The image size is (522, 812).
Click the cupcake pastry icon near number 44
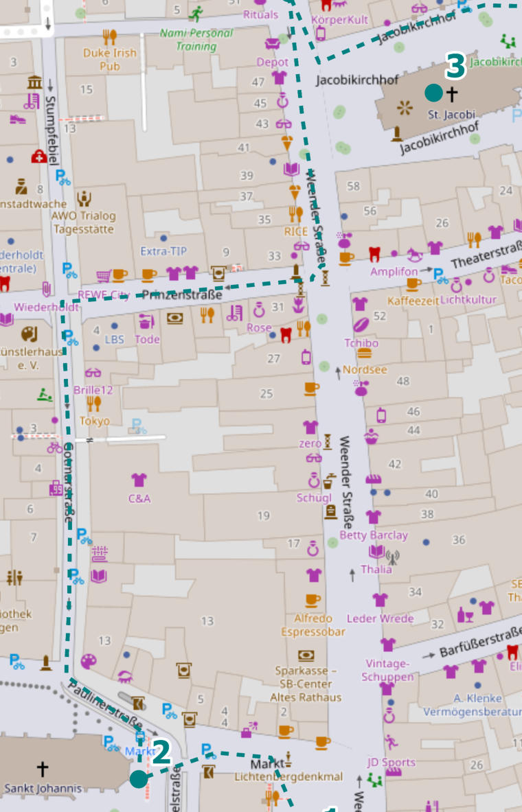click(x=371, y=437)
